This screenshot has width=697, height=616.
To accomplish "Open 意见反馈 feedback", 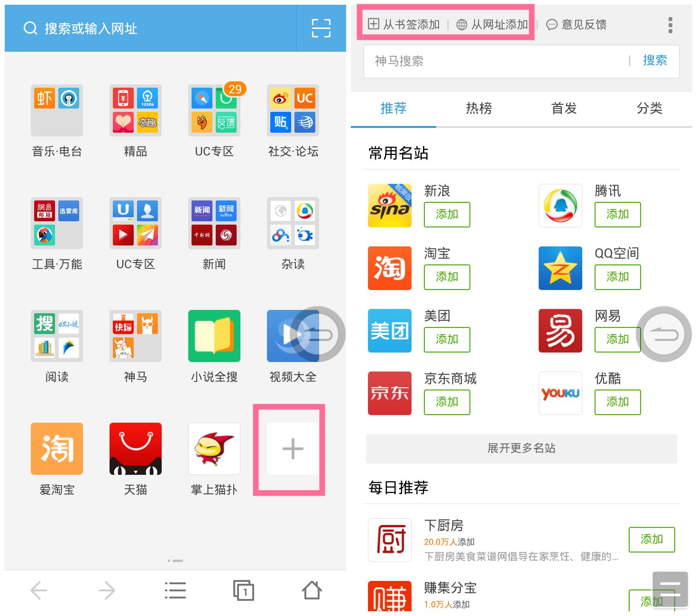I will point(577,24).
